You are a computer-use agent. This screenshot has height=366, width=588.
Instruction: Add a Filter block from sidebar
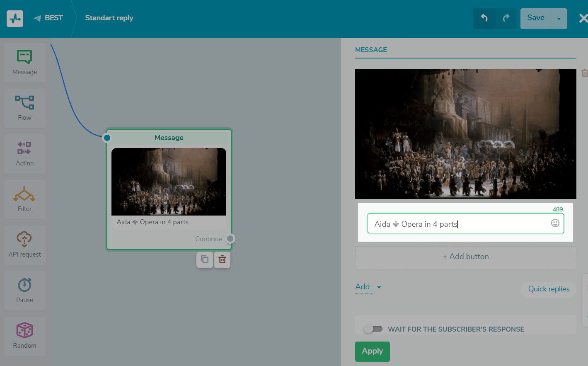pyautogui.click(x=25, y=199)
